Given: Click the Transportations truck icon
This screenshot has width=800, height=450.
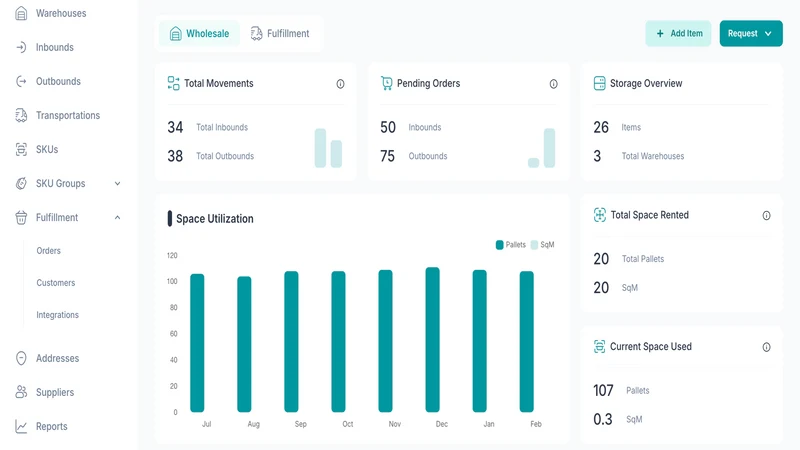Looking at the screenshot, I should 21,115.
